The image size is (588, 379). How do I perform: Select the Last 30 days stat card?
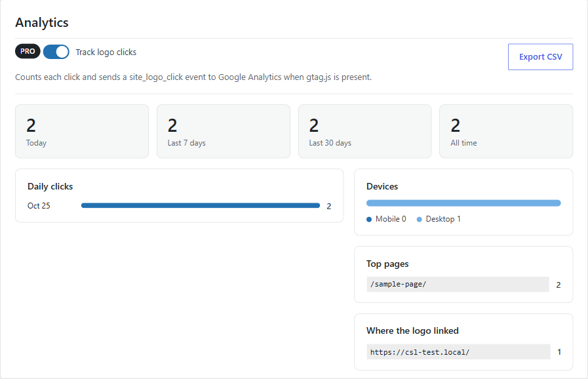365,131
